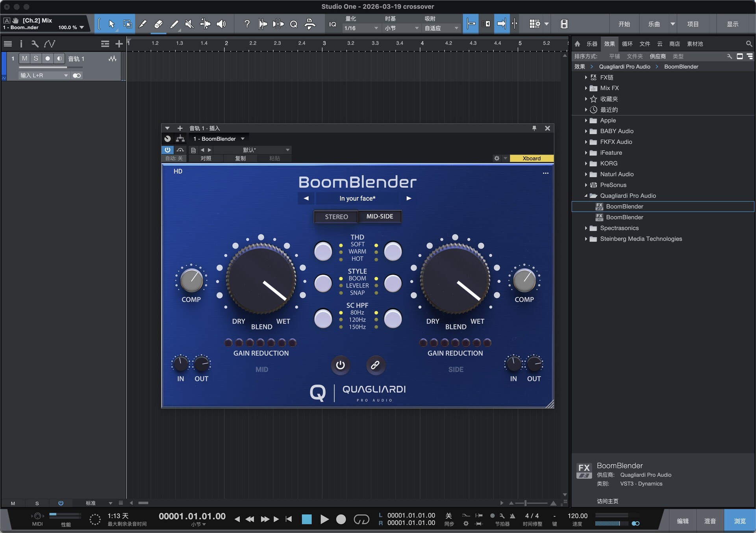Click the BoomBlender plugin power bypass button
This screenshot has width=756, height=533.
coord(340,365)
